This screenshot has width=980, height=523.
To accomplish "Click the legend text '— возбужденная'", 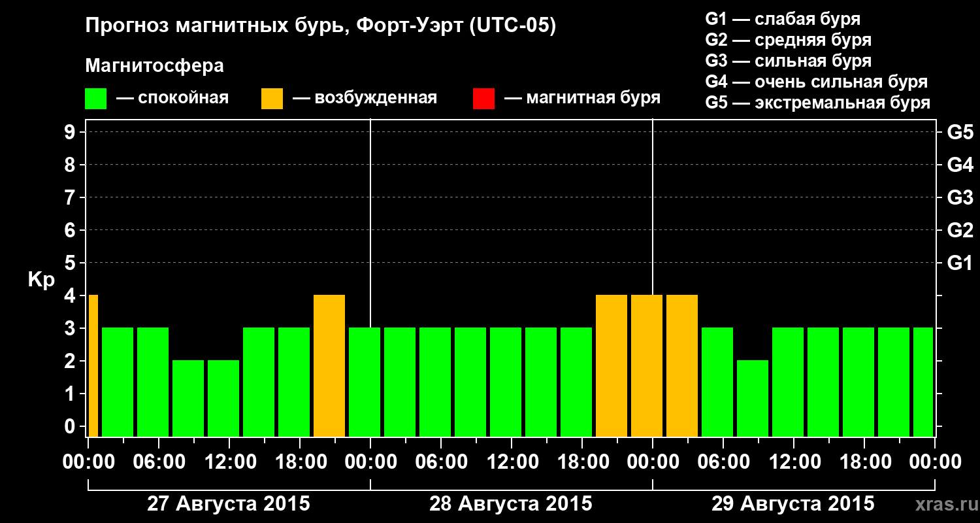I will tap(365, 98).
